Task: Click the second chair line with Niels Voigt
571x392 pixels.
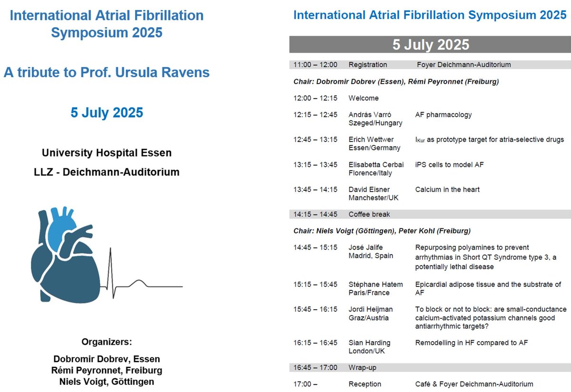Action: click(x=382, y=231)
